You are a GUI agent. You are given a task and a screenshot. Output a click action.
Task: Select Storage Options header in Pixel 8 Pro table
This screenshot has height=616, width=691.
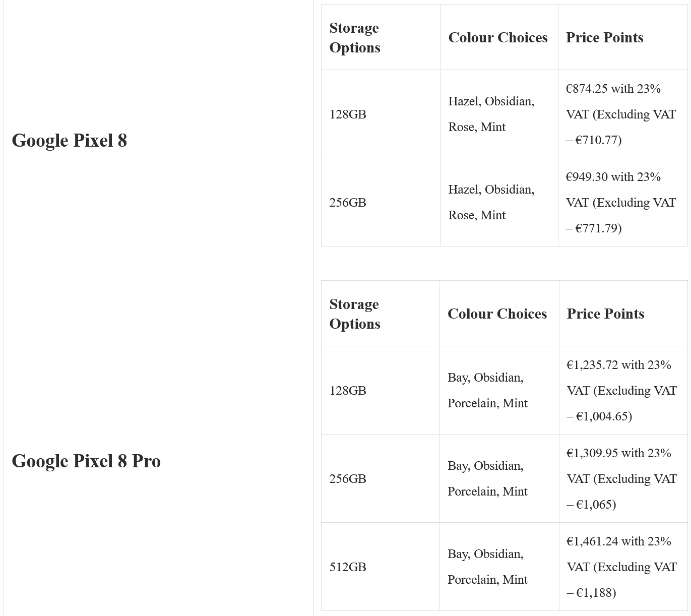pyautogui.click(x=354, y=314)
